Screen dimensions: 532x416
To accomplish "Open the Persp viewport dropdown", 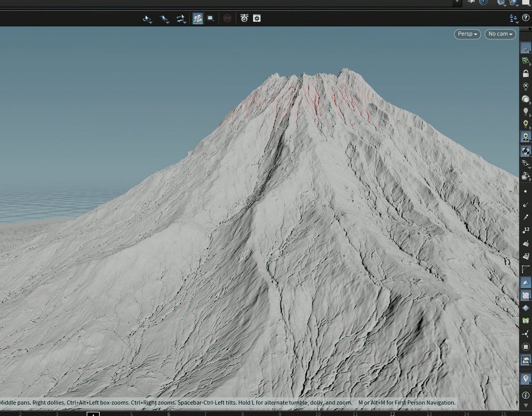I will coord(467,34).
